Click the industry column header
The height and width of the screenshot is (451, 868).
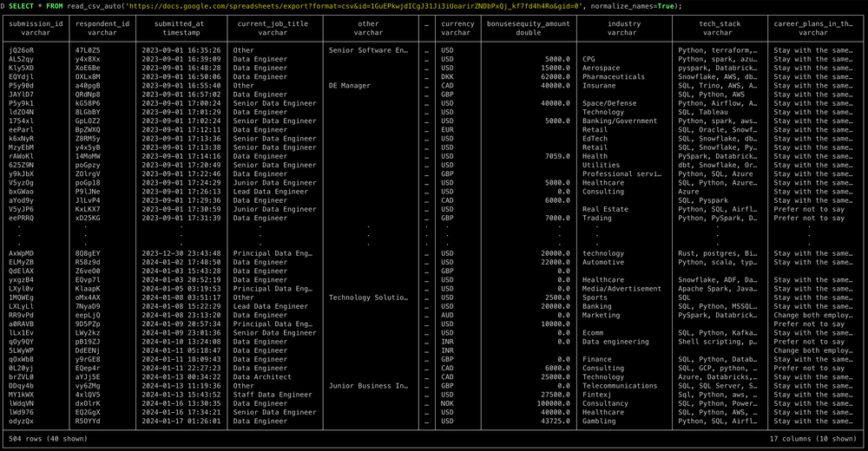pos(624,23)
